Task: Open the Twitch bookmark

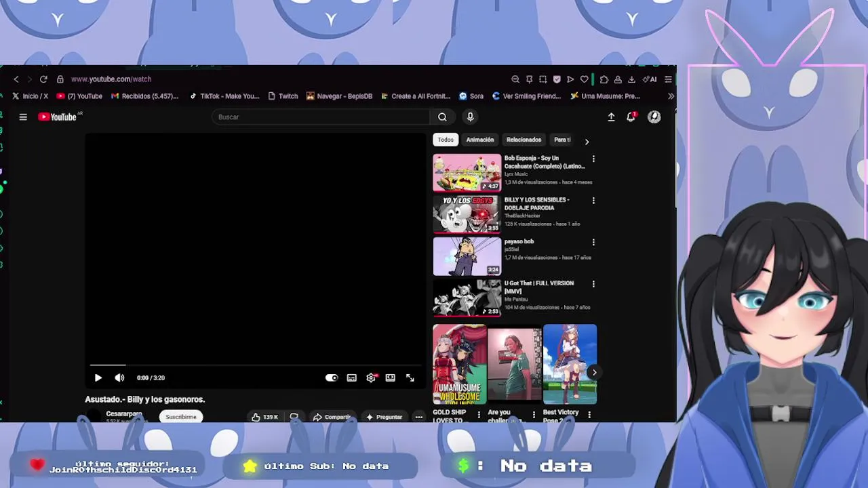Action: point(283,96)
